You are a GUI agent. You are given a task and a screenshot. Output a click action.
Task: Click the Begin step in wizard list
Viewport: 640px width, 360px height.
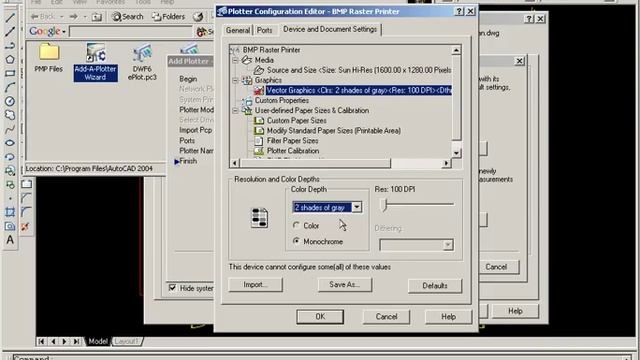point(188,79)
